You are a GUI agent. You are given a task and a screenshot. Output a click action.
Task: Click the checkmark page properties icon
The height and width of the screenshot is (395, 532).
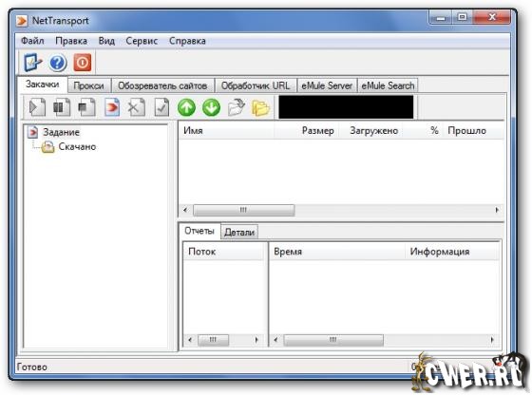pos(161,107)
